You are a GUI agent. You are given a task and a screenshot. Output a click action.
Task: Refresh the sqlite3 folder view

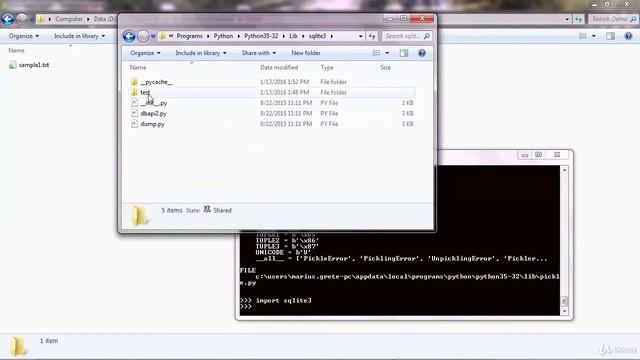pos(372,36)
